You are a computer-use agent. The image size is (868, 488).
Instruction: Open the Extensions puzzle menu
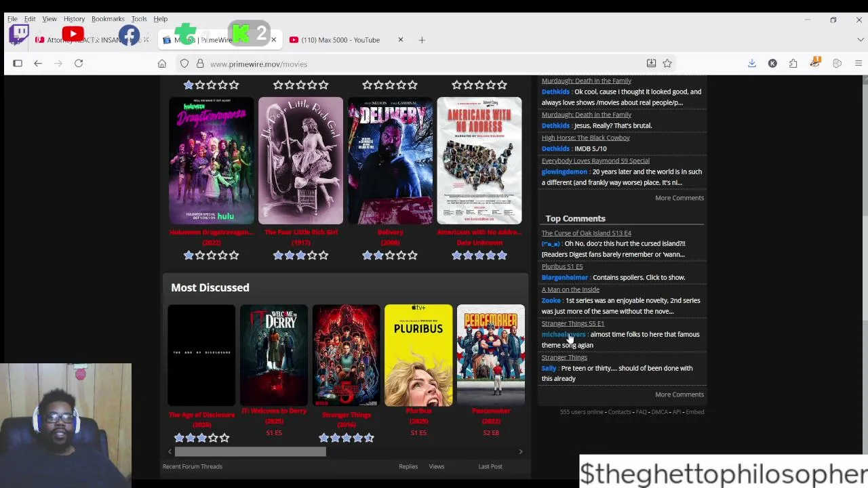(793, 63)
